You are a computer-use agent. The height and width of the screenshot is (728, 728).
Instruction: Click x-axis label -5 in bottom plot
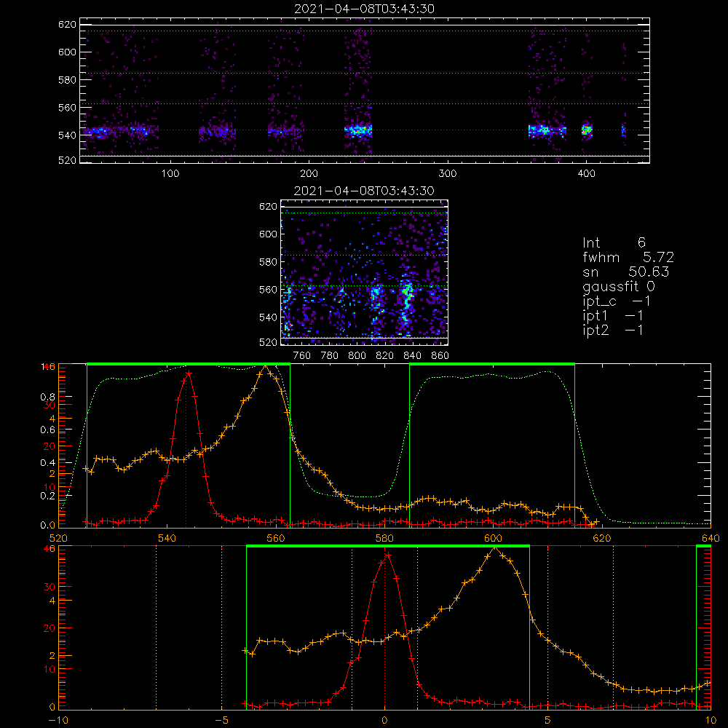click(x=221, y=721)
